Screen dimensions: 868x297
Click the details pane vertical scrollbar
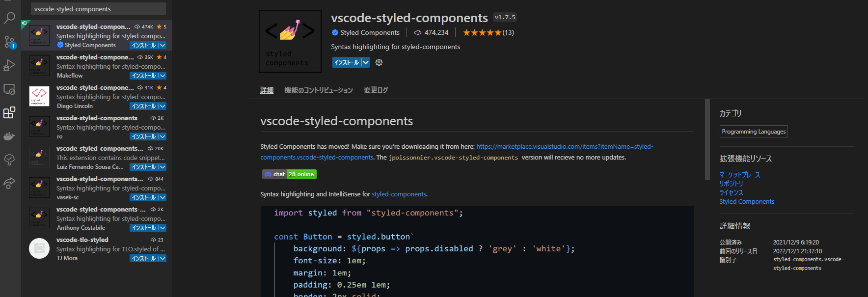707,140
